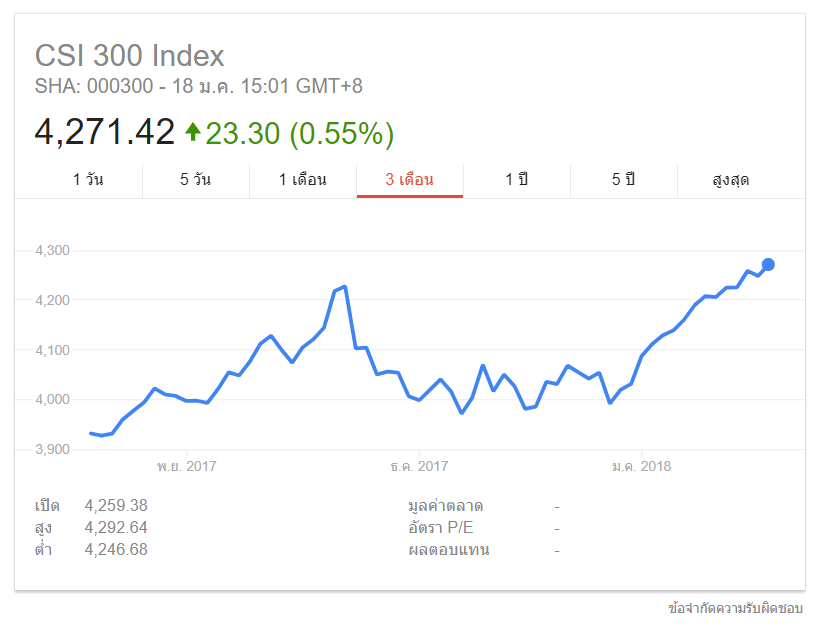Click the current price 4,271.42
The height and width of the screenshot is (638, 822).
(105, 132)
